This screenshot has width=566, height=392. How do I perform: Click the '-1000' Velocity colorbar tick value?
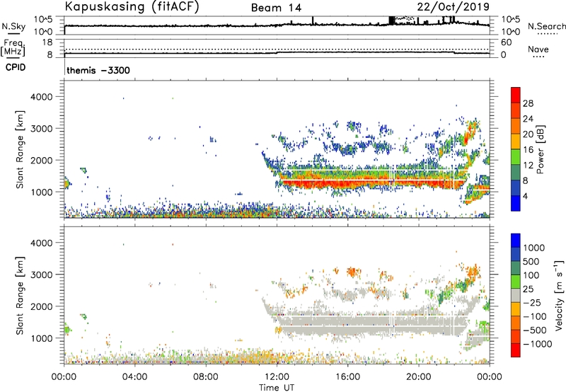click(537, 344)
